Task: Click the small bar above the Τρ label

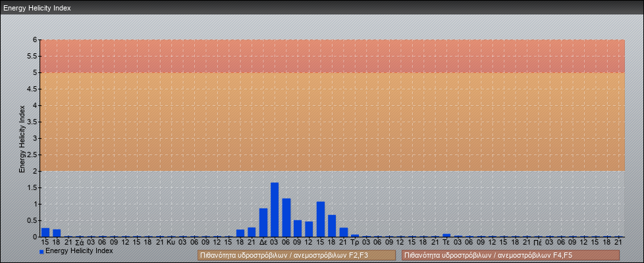Action: (x=355, y=235)
